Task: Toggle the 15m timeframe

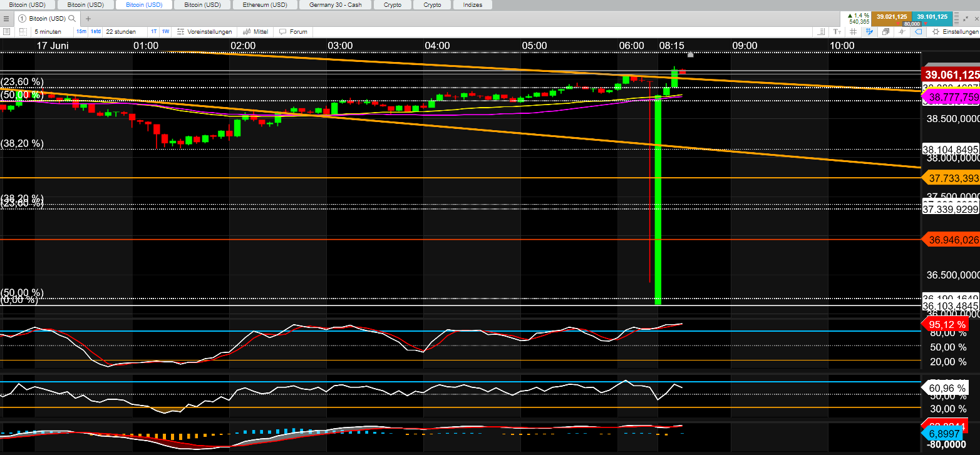Action: [x=81, y=31]
